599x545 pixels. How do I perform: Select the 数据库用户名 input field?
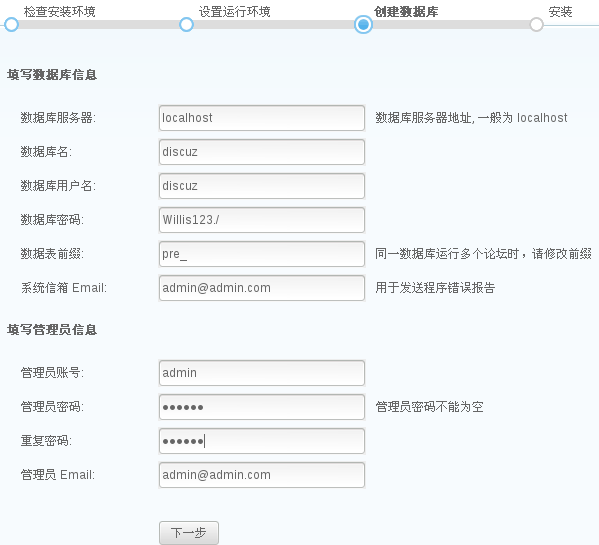[262, 186]
